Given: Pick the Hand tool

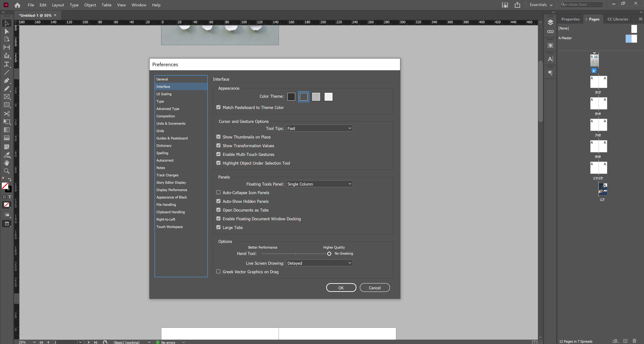Looking at the screenshot, I should 7,163.
